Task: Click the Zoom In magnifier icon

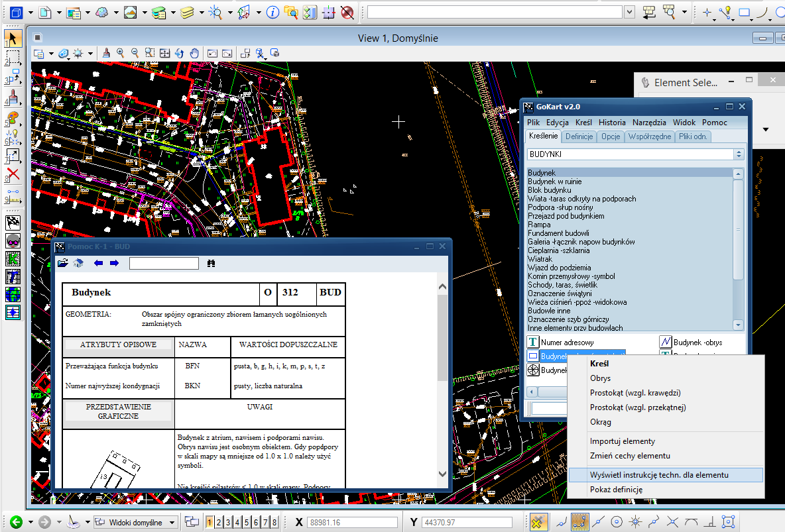Action: point(121,53)
